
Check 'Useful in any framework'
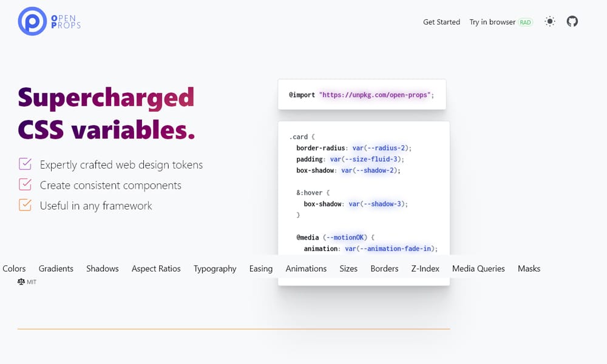click(25, 205)
